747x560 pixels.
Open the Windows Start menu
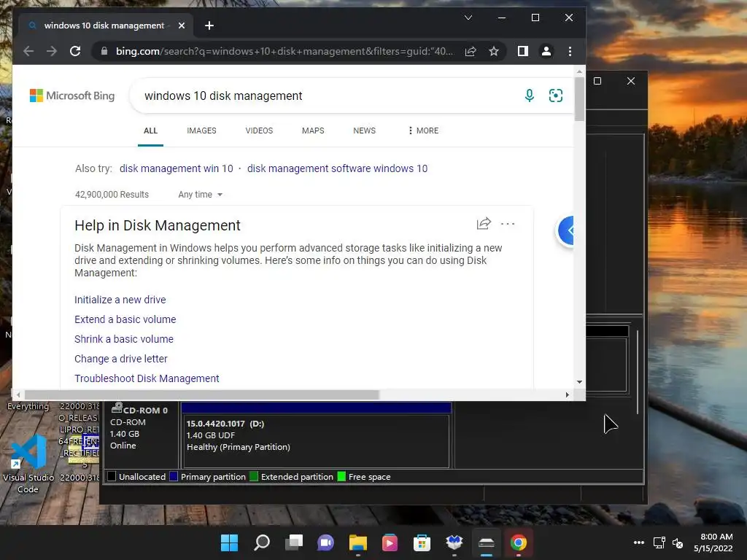(230, 542)
